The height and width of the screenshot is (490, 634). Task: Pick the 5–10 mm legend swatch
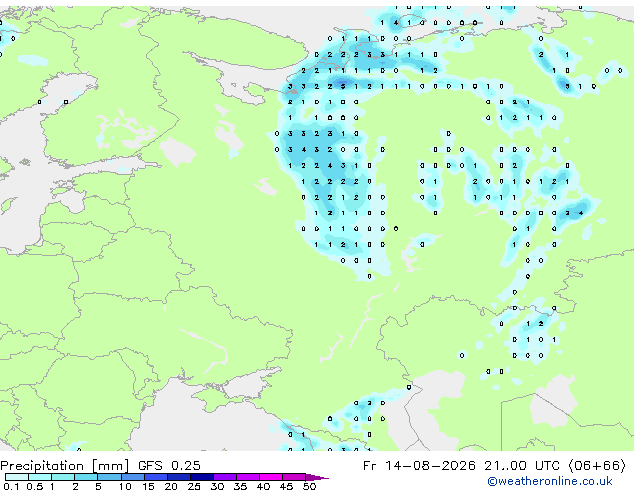tap(109, 477)
